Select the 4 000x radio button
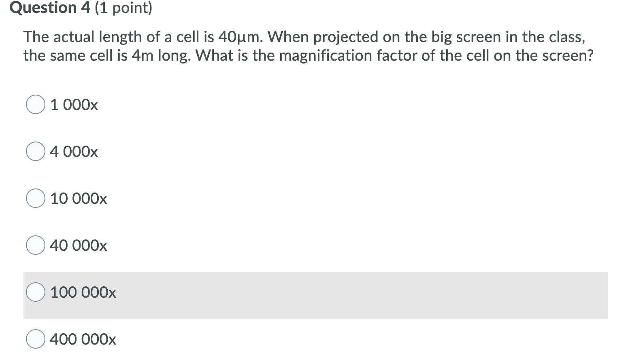 (x=36, y=152)
